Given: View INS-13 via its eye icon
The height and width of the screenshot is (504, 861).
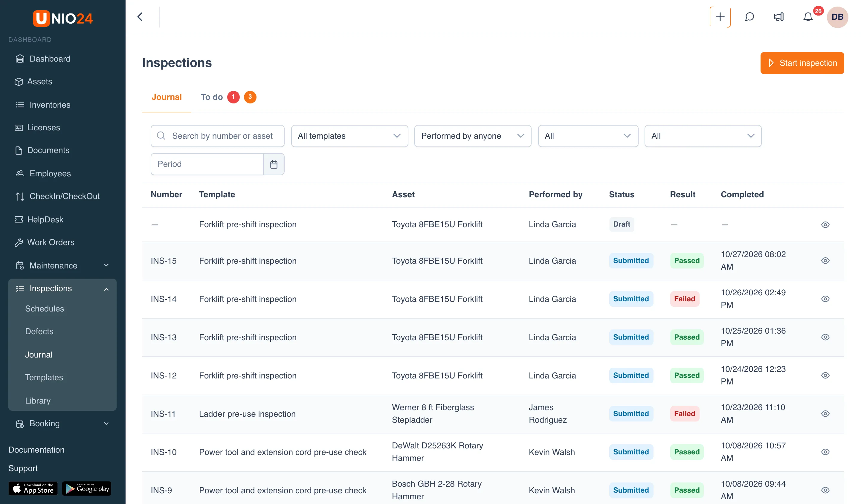Looking at the screenshot, I should [825, 337].
